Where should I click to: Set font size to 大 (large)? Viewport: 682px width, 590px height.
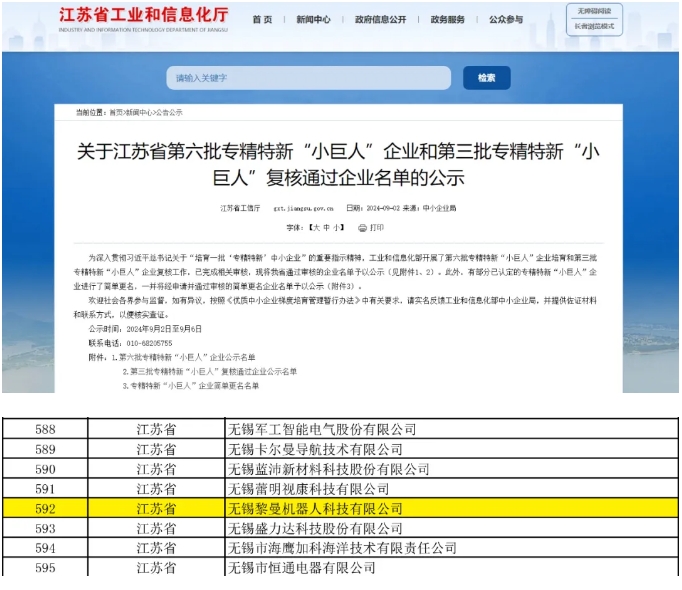tap(316, 228)
